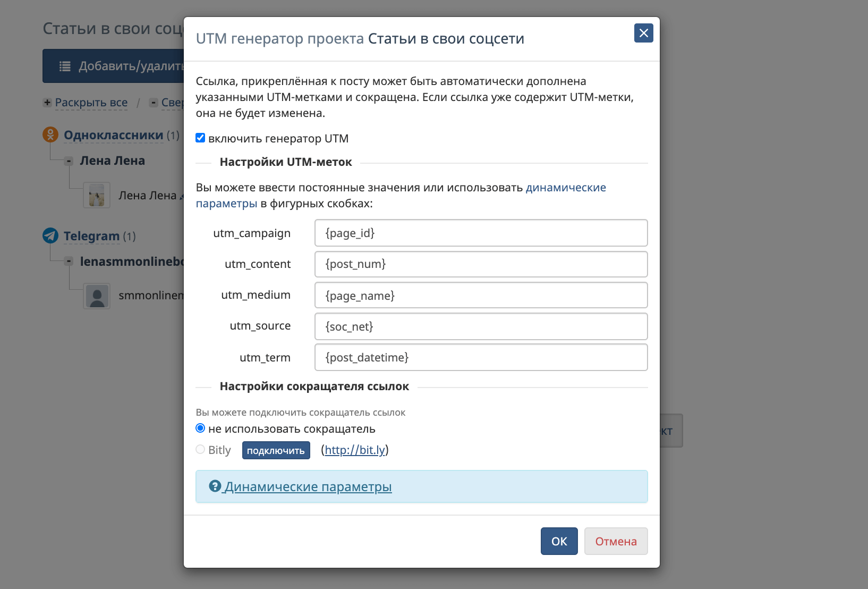Click the Лена Лена profile thumbnail
Viewport: 868px width, 589px height.
[97, 195]
